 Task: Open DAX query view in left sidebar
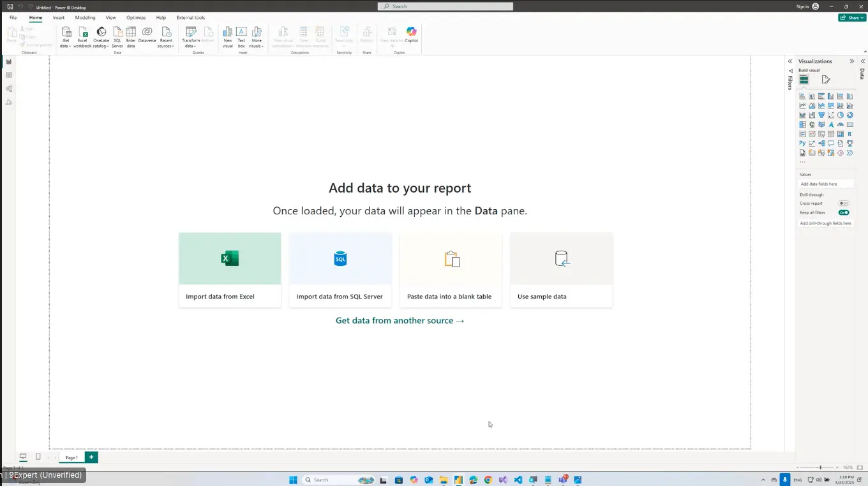9,102
